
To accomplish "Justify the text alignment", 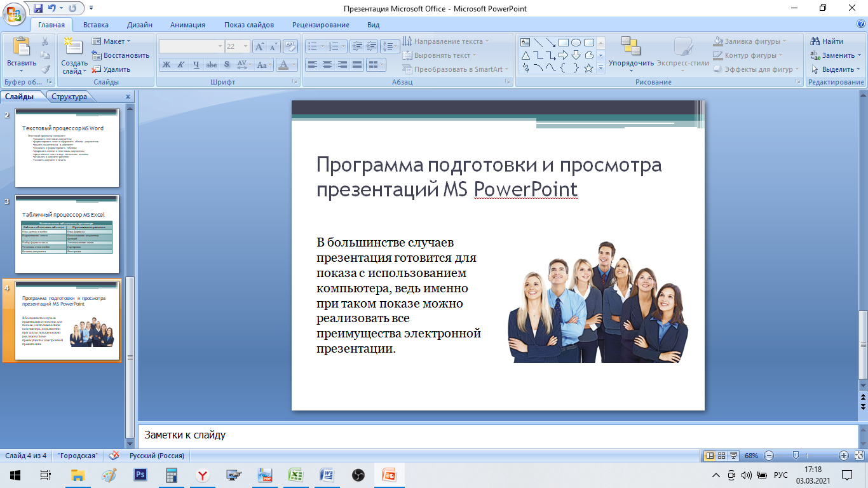I will 356,65.
